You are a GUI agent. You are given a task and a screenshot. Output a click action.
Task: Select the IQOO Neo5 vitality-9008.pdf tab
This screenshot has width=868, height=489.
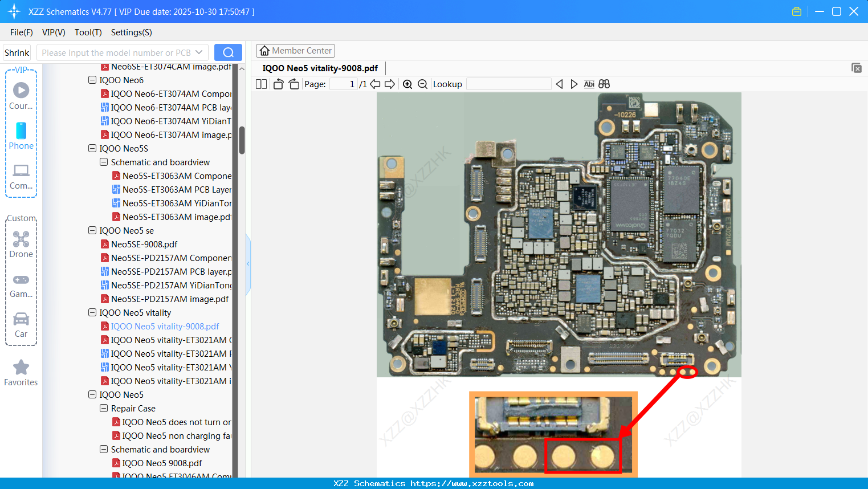(320, 68)
